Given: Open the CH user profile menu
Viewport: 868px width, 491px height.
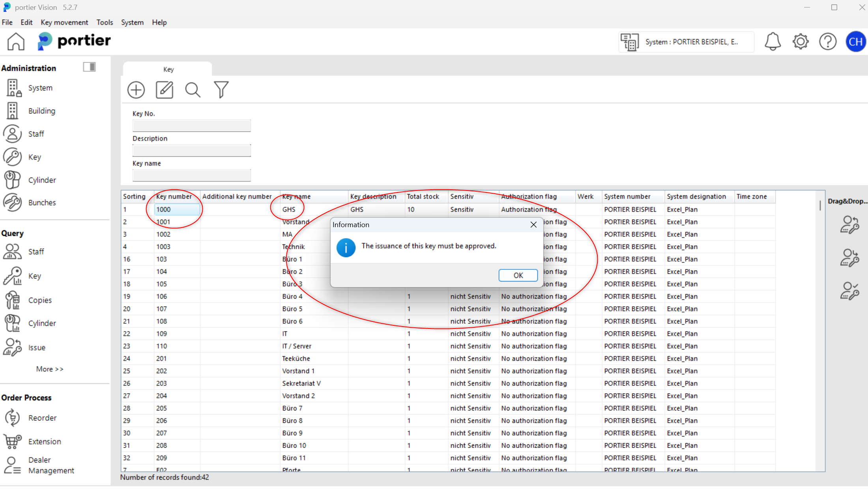Looking at the screenshot, I should point(855,41).
